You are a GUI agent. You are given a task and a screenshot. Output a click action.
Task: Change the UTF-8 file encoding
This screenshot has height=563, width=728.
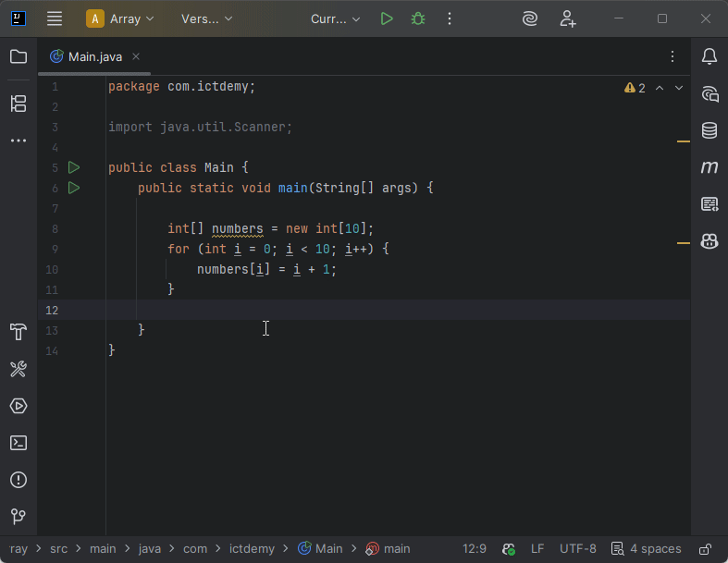(x=577, y=548)
